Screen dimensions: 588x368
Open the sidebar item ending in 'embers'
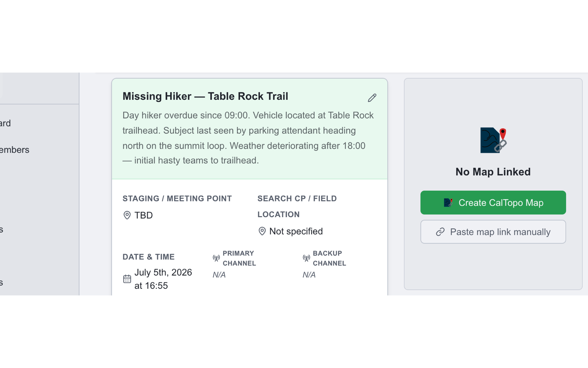point(14,150)
